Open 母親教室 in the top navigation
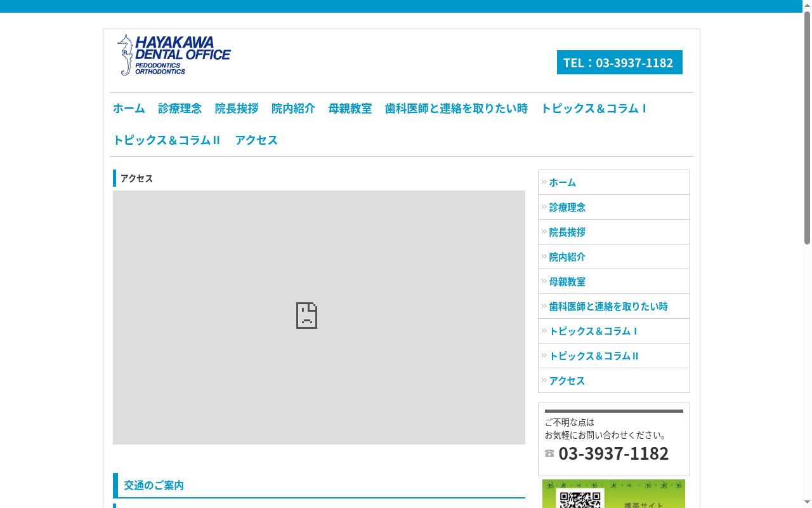This screenshot has width=812, height=508. tap(350, 109)
